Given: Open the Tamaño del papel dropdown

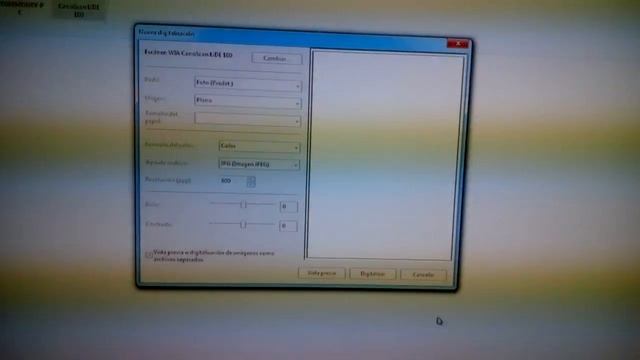Looking at the screenshot, I should click(248, 119).
